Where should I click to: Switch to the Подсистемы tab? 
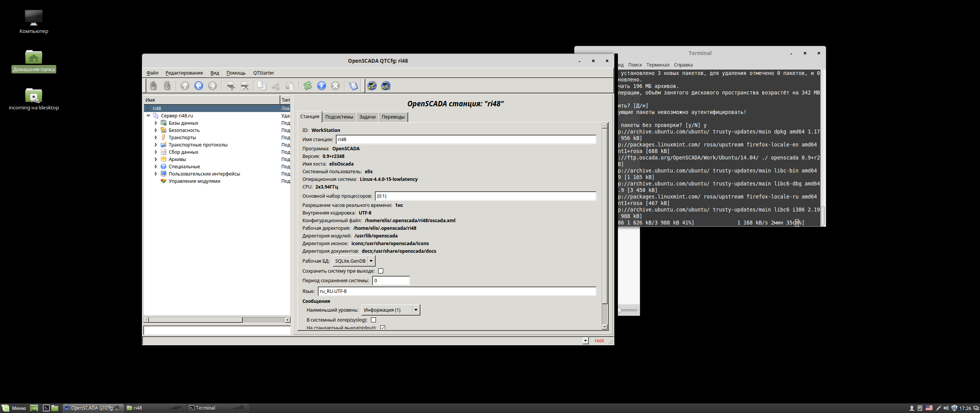click(x=339, y=117)
